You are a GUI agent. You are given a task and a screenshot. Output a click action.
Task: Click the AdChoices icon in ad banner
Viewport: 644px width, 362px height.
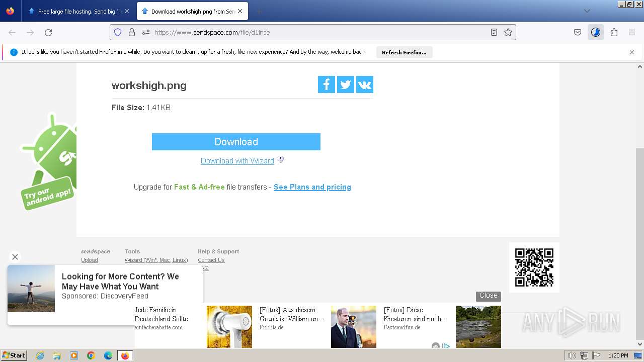(446, 346)
